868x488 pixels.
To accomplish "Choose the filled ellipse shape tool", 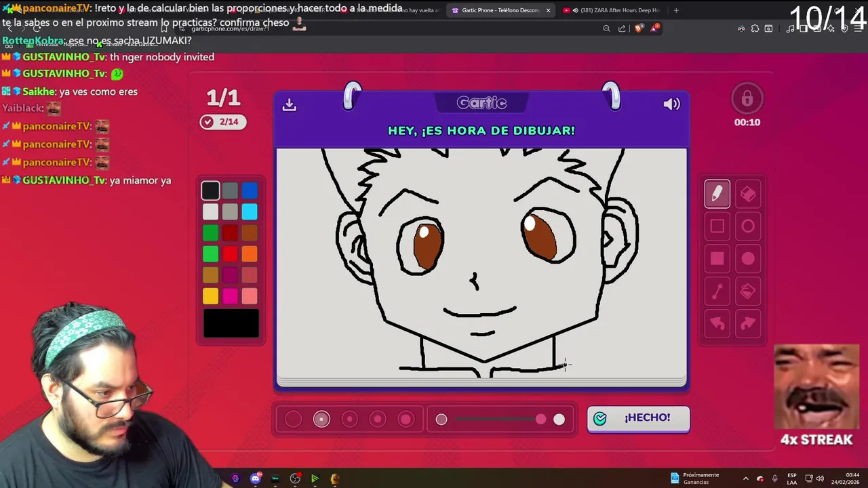I will click(748, 258).
